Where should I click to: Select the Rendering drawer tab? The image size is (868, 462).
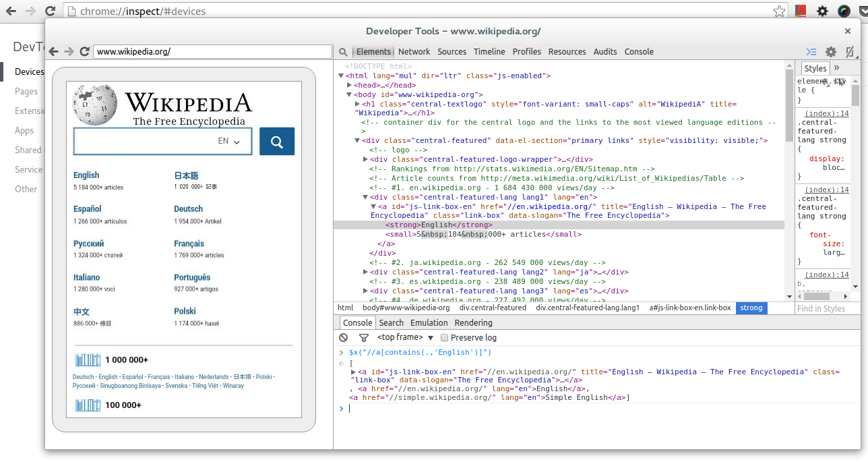[474, 323]
